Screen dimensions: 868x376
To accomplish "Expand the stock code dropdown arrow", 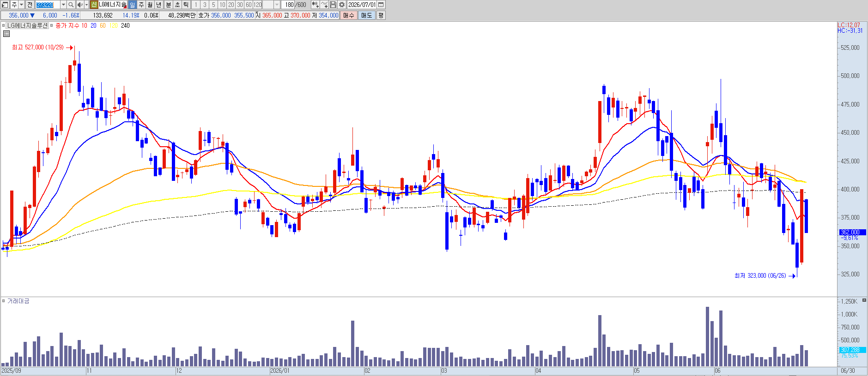I will 63,5.
